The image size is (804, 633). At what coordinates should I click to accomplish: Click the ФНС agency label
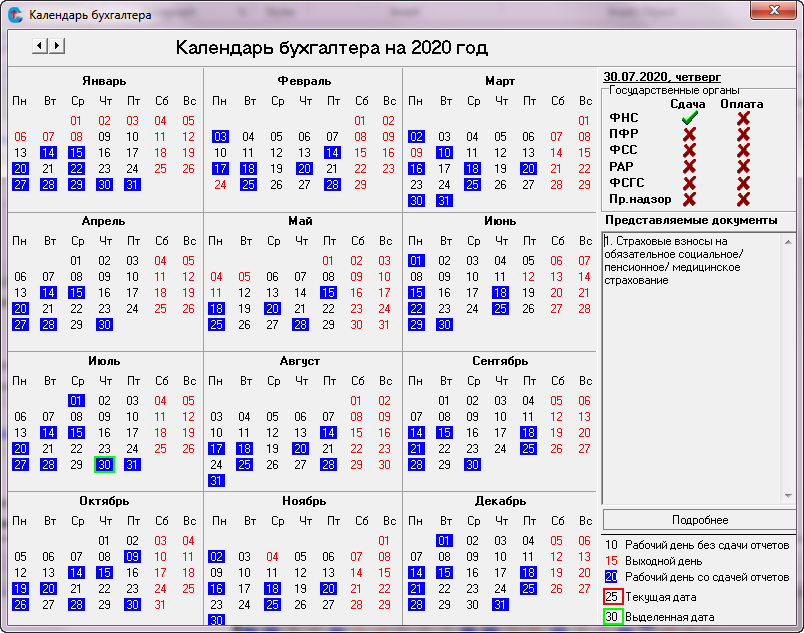624,118
